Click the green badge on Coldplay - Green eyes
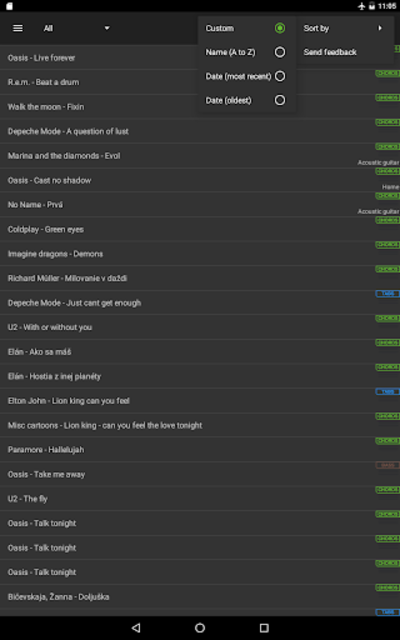The image size is (400, 640). click(x=387, y=220)
